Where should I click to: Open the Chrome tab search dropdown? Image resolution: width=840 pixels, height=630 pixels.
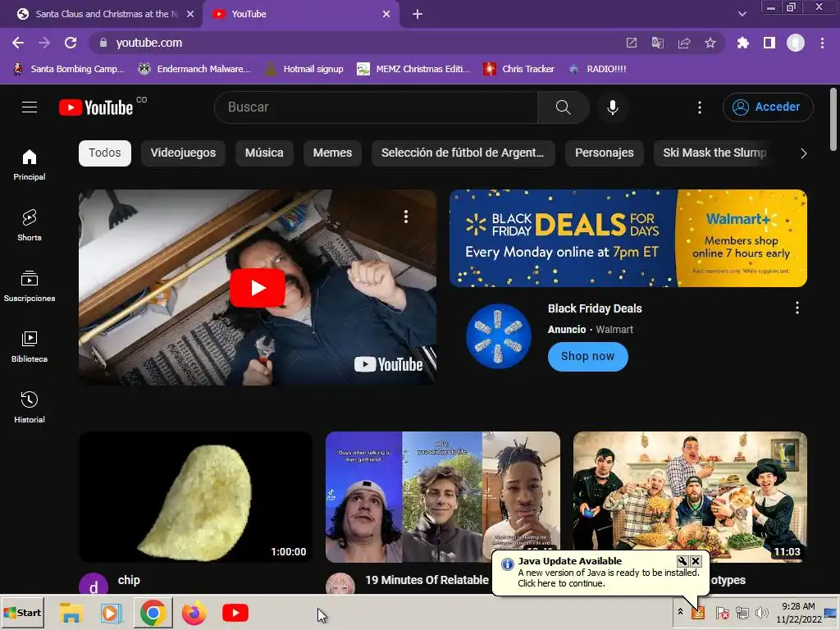(x=742, y=14)
